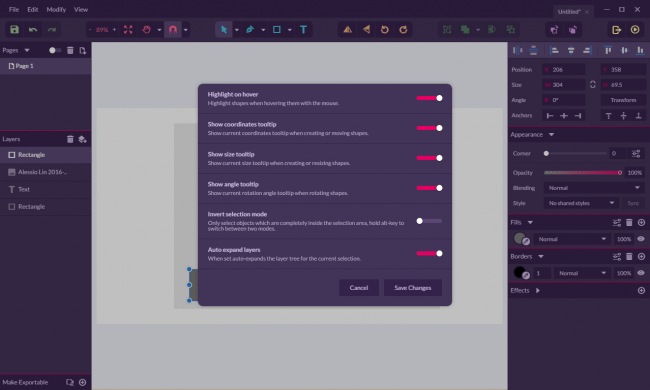Expand the Effects section
This screenshot has width=650, height=390.
[538, 291]
